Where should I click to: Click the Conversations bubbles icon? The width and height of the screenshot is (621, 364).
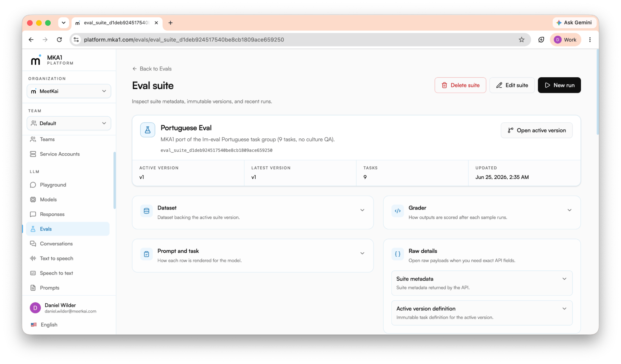[33, 244]
